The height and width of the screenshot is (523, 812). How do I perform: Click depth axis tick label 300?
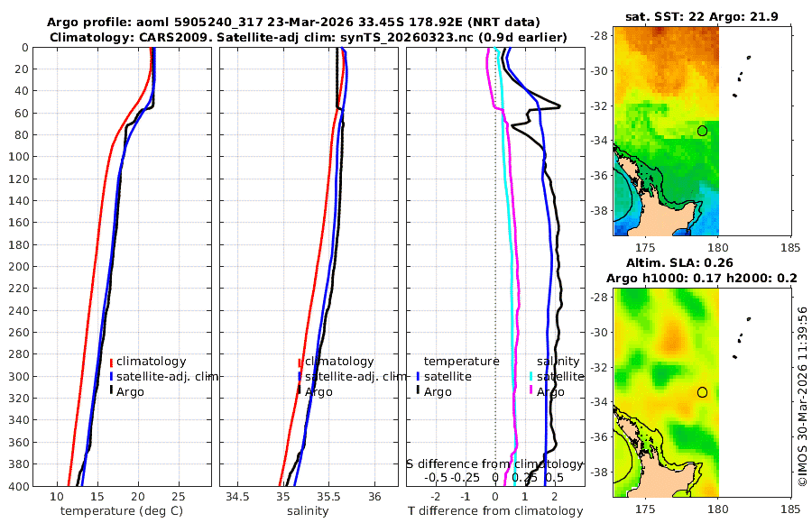click(x=19, y=376)
